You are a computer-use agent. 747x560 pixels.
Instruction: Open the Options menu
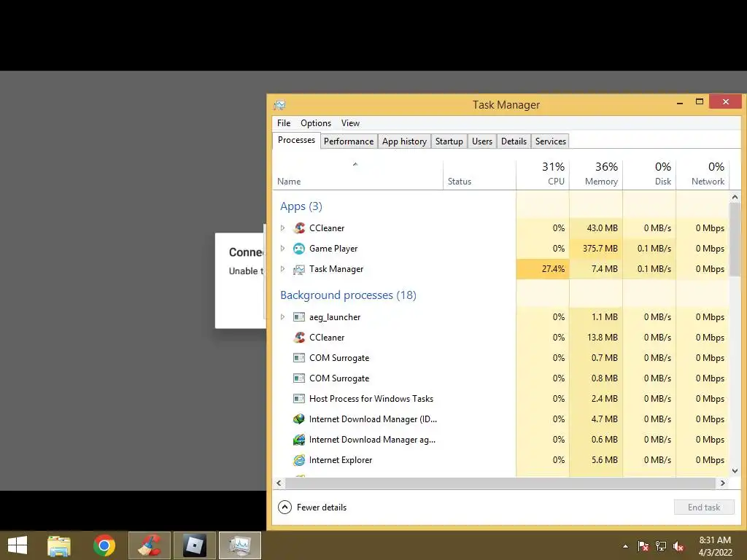click(316, 123)
